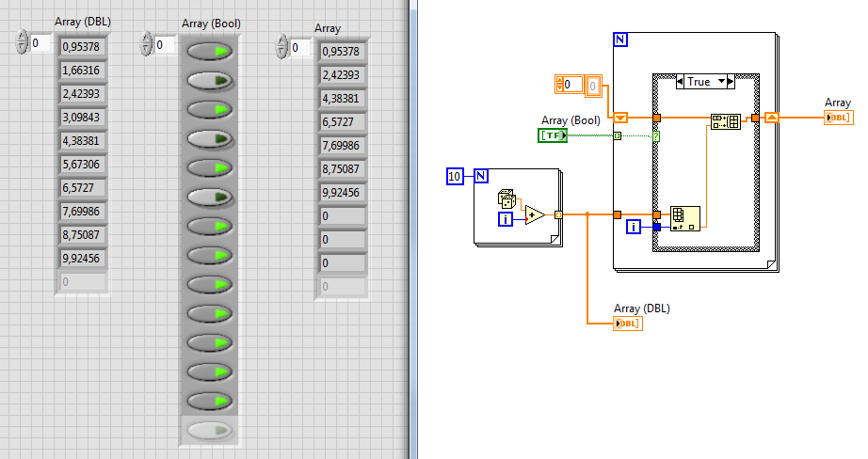Image resolution: width=868 pixels, height=459 pixels.
Task: Click the iteration terminal inside small For Loop
Action: (506, 219)
